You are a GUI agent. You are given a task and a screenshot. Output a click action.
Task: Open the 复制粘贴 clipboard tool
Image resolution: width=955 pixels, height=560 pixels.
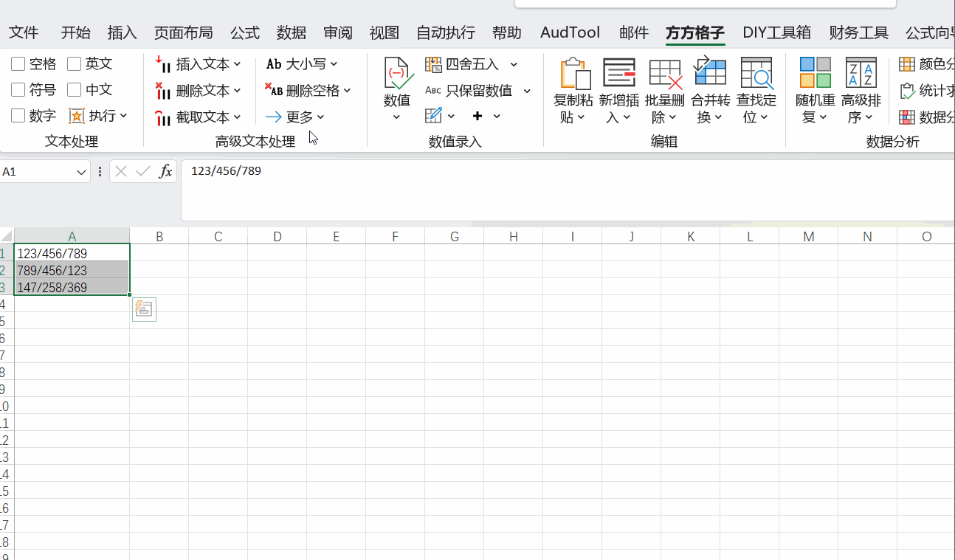tap(574, 75)
